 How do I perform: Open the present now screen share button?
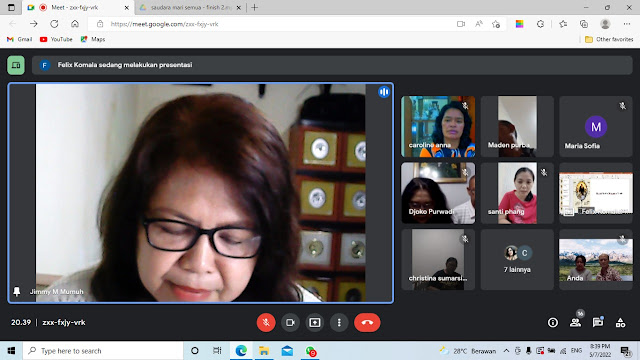pos(315,322)
